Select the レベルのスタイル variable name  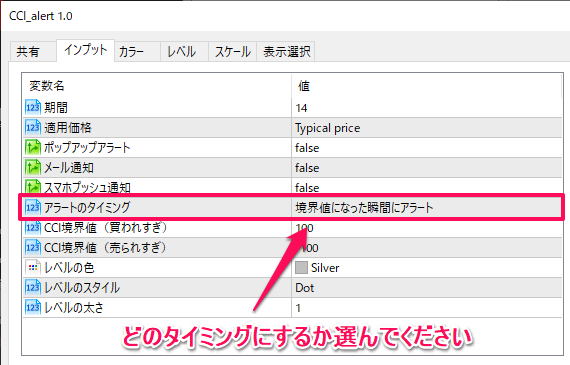[x=81, y=288]
